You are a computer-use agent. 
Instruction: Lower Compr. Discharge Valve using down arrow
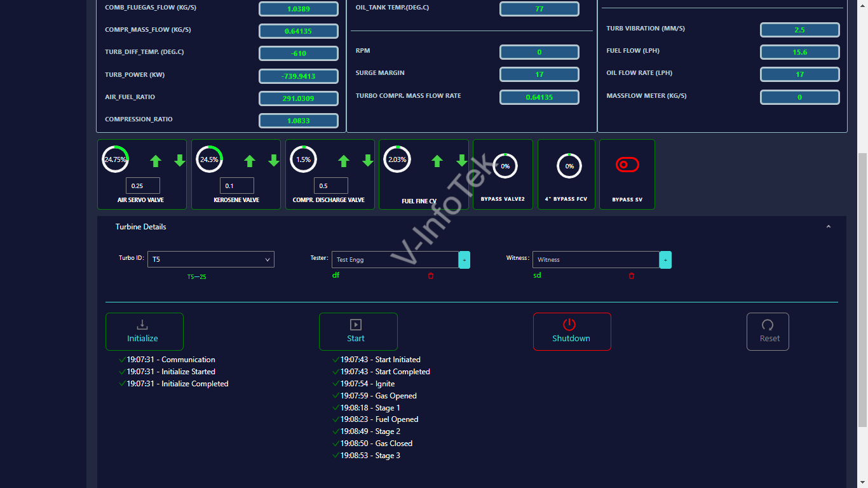point(368,161)
